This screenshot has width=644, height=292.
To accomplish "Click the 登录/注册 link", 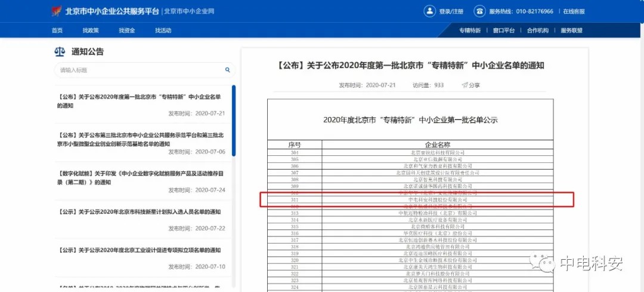I will pos(451,11).
